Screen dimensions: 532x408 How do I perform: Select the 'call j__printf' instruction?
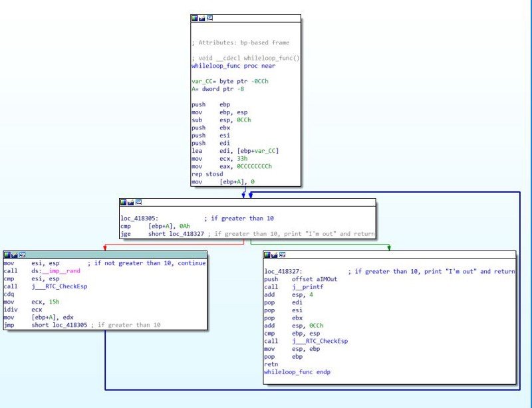pyautogui.click(x=294, y=287)
